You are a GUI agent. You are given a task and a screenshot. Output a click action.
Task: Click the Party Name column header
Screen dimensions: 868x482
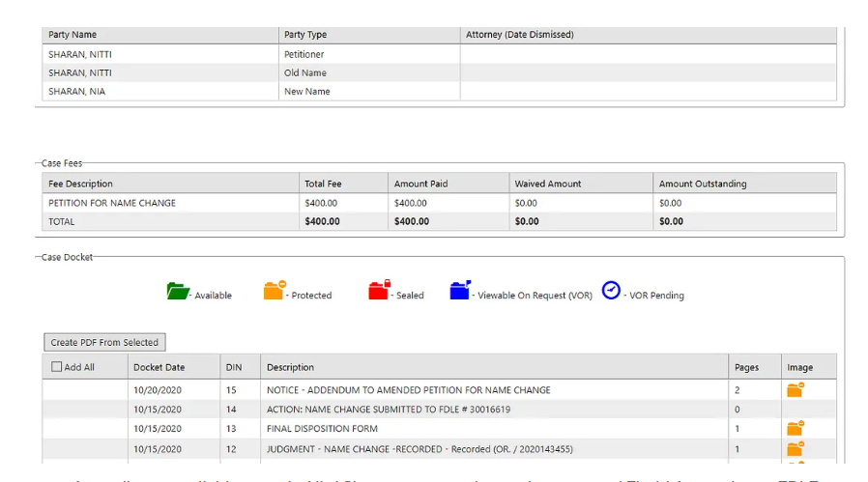click(x=72, y=35)
